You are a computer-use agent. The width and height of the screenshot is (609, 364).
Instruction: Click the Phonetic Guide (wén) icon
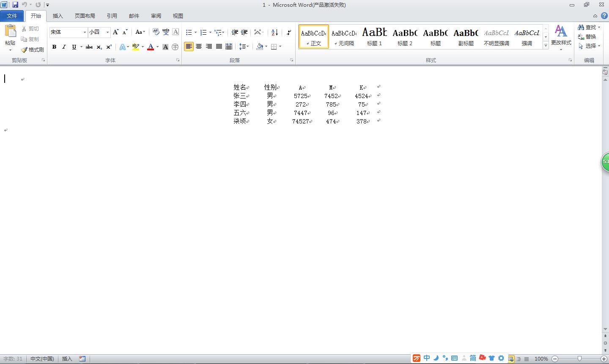click(x=166, y=32)
